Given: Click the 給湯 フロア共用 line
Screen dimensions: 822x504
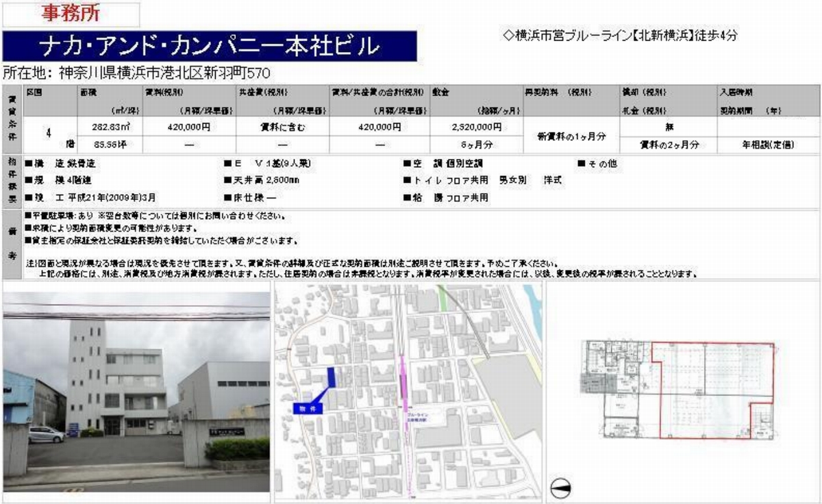Looking at the screenshot, I should pyautogui.click(x=446, y=197).
